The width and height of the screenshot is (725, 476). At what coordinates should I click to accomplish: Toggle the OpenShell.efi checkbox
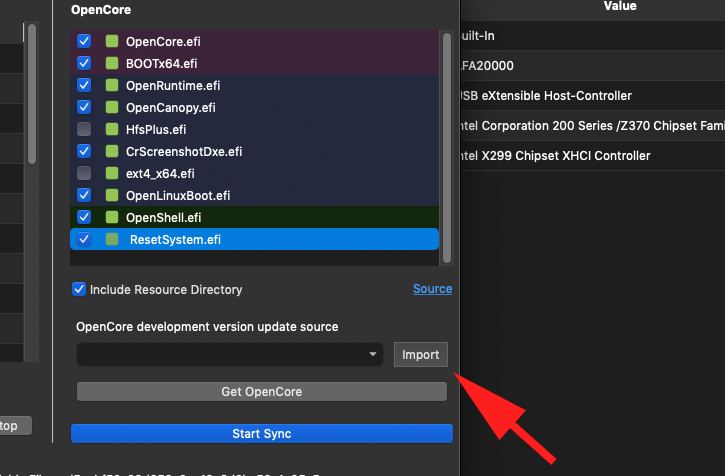coord(84,217)
